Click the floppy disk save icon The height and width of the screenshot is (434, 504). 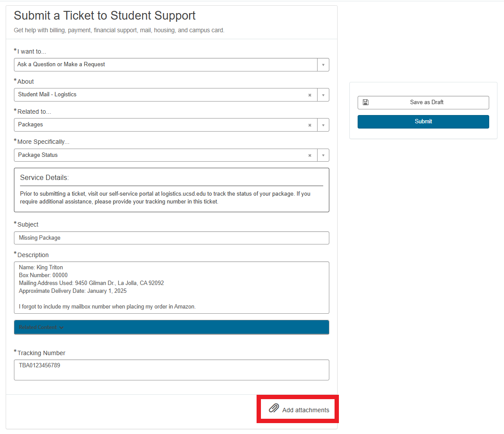[365, 102]
